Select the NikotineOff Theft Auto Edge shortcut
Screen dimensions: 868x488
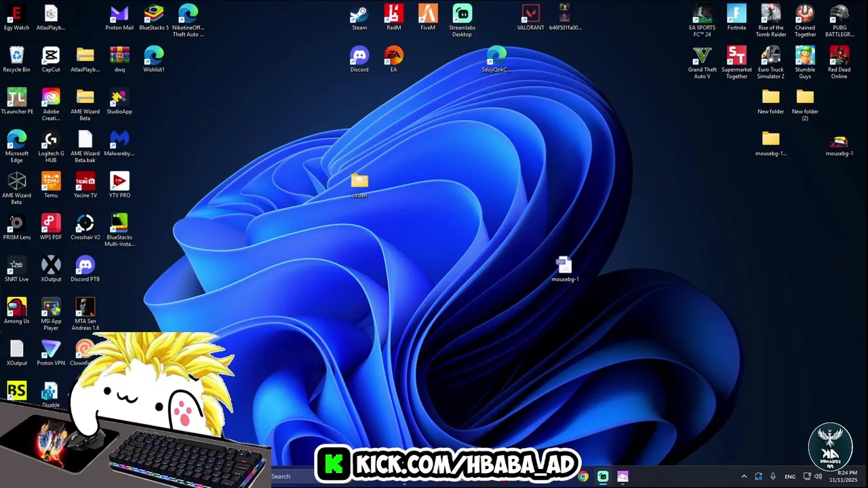[188, 21]
